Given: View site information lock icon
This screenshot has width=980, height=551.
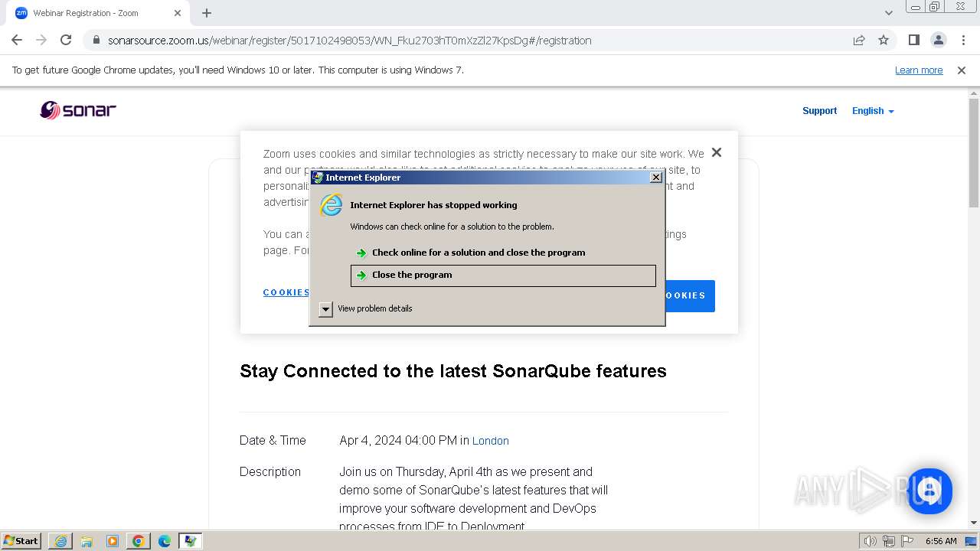Looking at the screenshot, I should [x=96, y=40].
